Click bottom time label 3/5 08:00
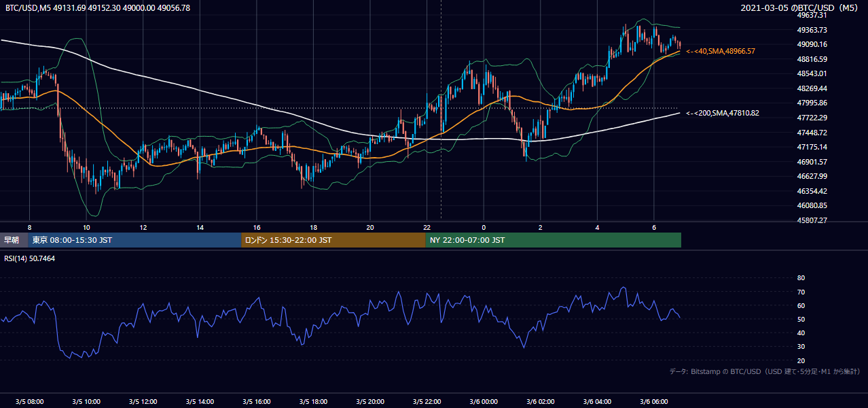 pyautogui.click(x=29, y=402)
